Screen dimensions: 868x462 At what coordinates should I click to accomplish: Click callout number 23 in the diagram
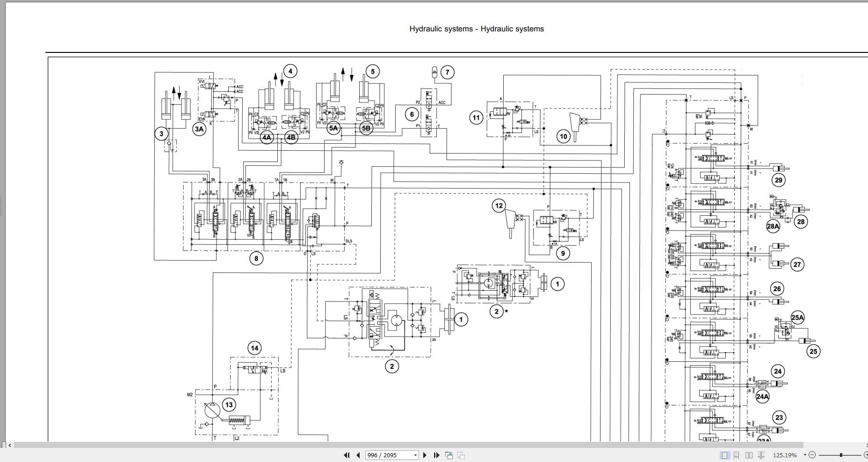click(779, 418)
